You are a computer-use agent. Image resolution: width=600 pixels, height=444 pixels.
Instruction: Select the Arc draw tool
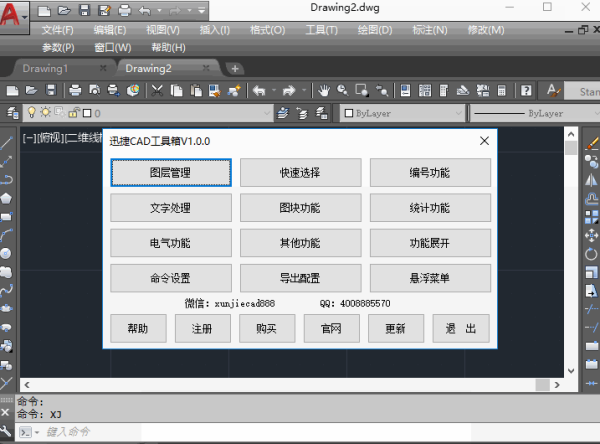click(7, 235)
